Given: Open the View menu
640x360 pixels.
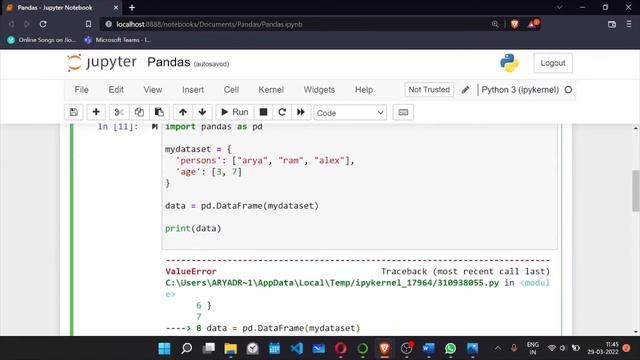Looking at the screenshot, I should 153,90.
